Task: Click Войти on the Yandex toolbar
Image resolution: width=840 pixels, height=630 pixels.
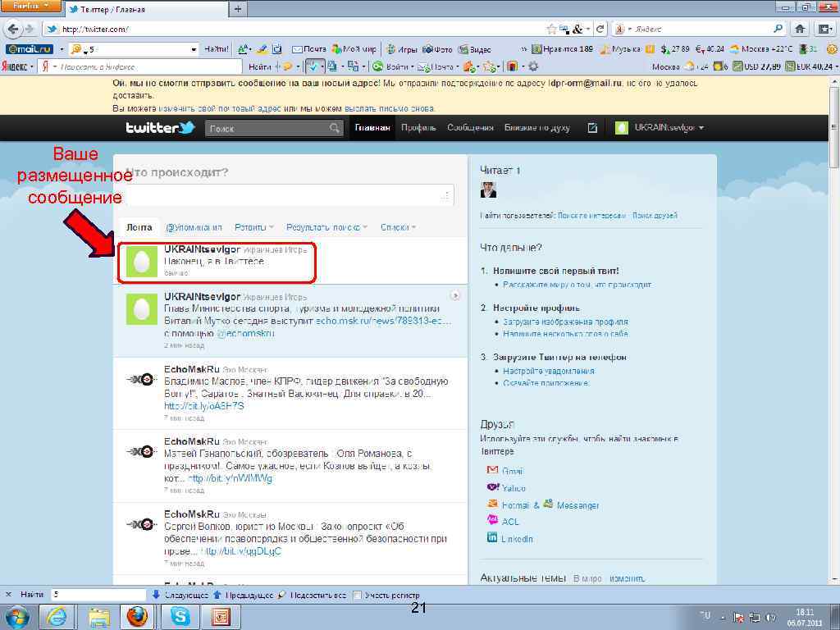Action: [x=392, y=66]
